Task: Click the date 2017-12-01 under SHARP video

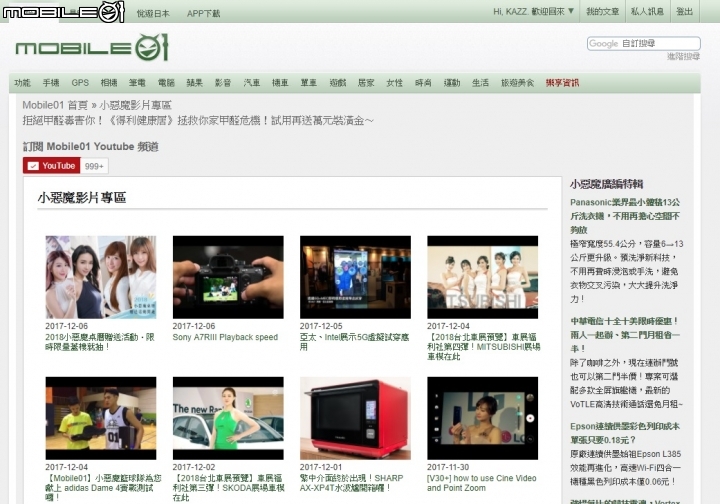Action: coord(321,467)
